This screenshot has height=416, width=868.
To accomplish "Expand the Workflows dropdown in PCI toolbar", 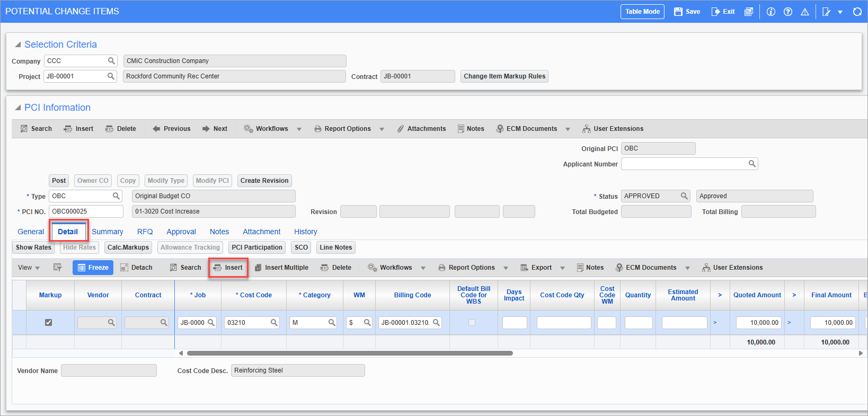I will (x=299, y=129).
